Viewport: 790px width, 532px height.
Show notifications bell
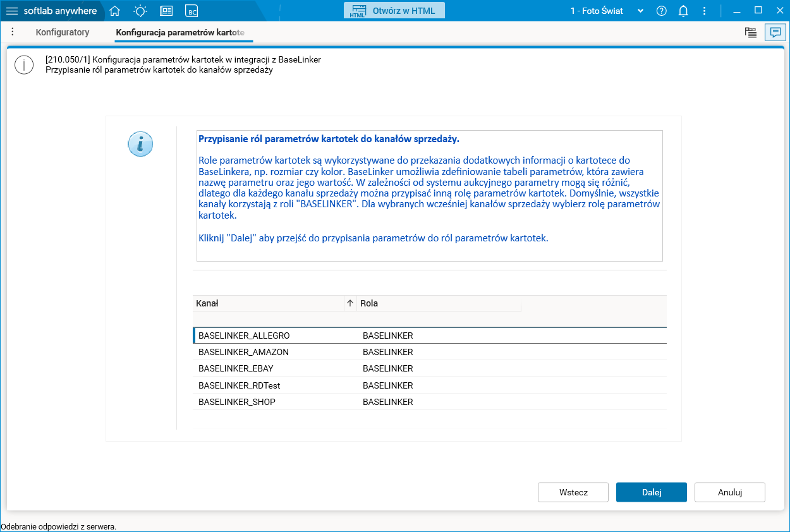click(683, 11)
